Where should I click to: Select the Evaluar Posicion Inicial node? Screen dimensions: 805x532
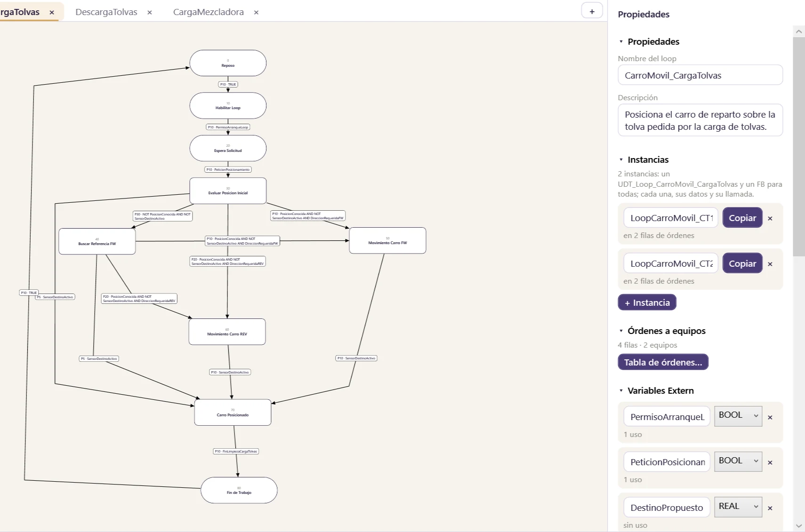click(228, 191)
